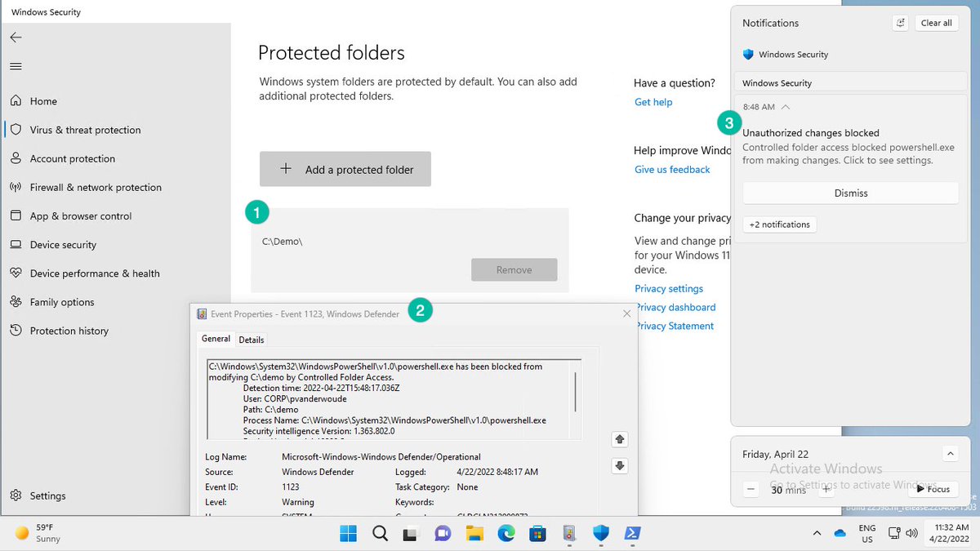Open volume tray icon
The height and width of the screenshot is (551, 980).
coord(913,533)
